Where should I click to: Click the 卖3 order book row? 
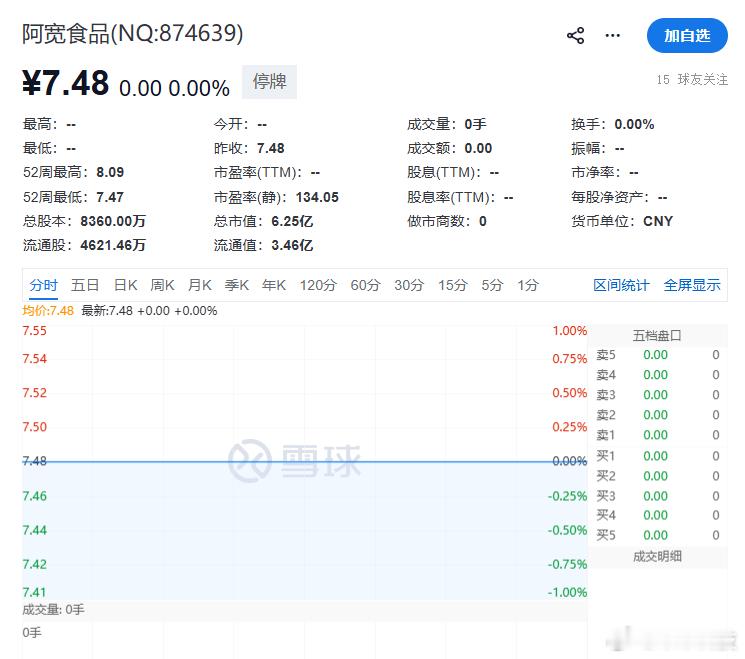pos(658,395)
